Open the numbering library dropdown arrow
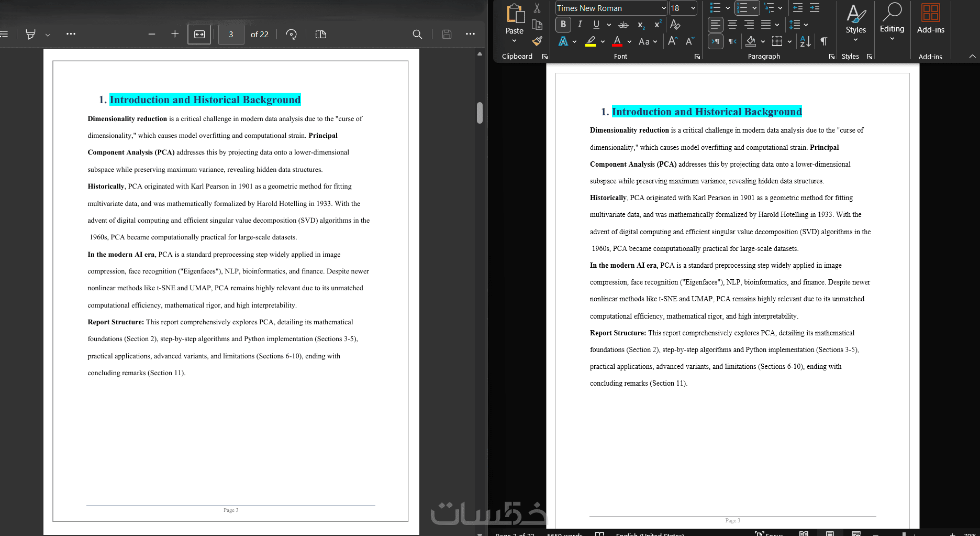This screenshot has width=980, height=536. tap(754, 8)
